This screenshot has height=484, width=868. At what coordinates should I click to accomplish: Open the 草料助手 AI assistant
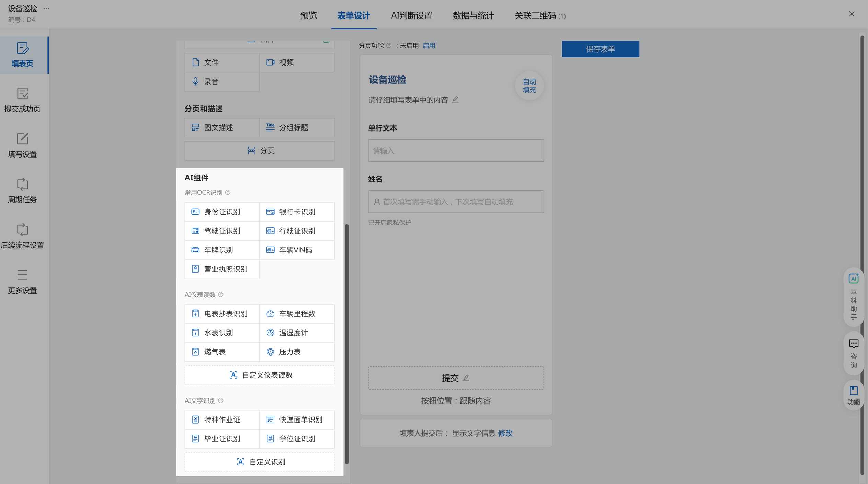pyautogui.click(x=853, y=297)
